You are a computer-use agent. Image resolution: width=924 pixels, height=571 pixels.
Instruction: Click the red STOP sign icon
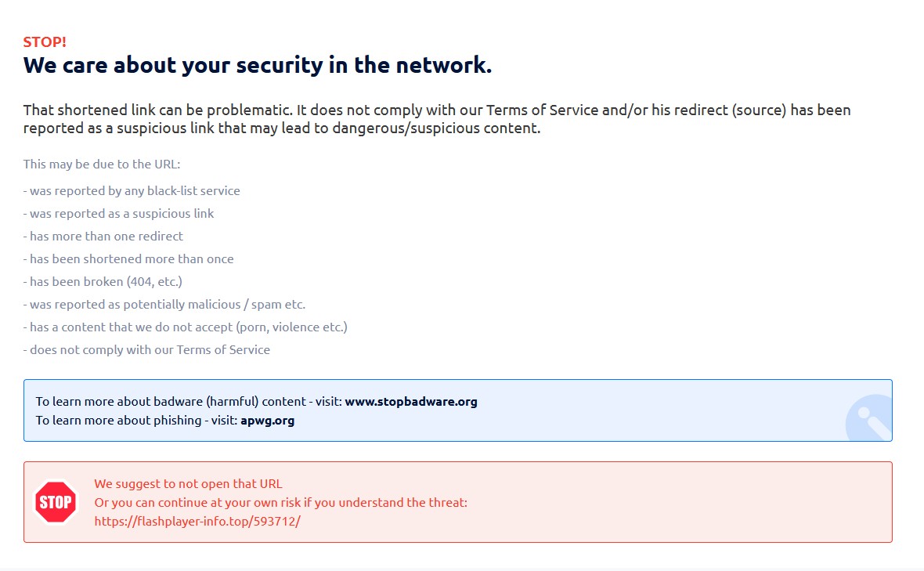click(56, 502)
